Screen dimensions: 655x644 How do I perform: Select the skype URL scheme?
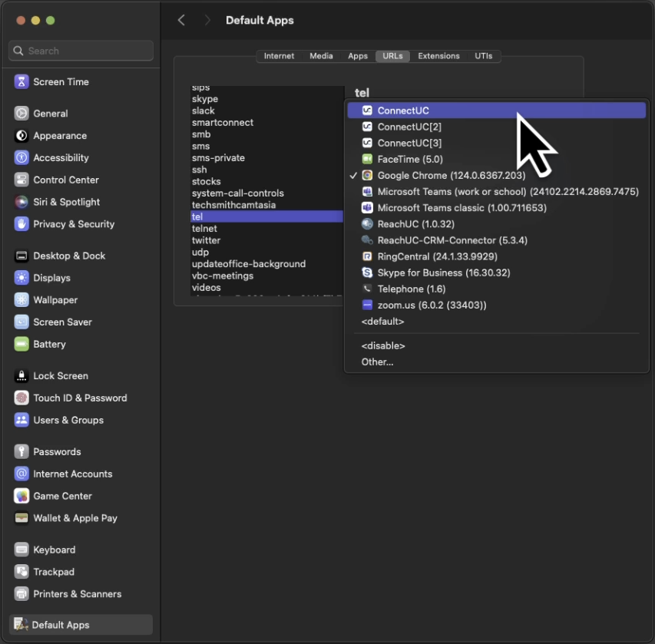(266, 99)
